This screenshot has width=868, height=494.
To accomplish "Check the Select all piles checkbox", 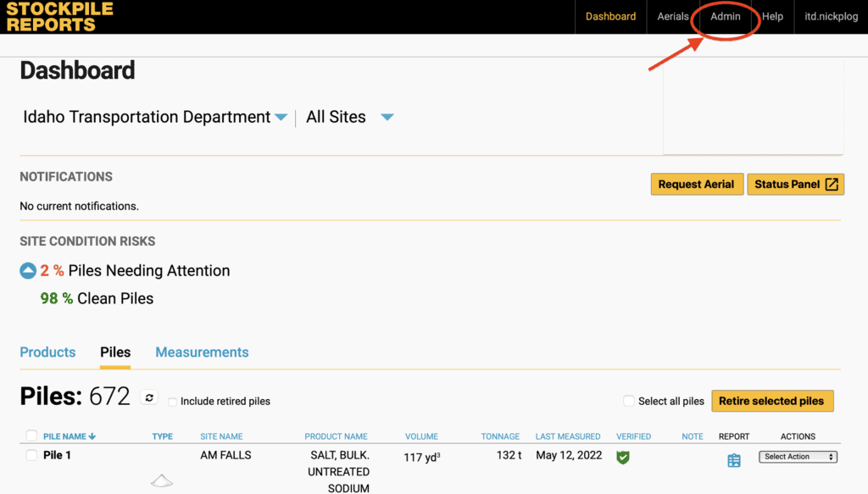I will click(x=628, y=401).
